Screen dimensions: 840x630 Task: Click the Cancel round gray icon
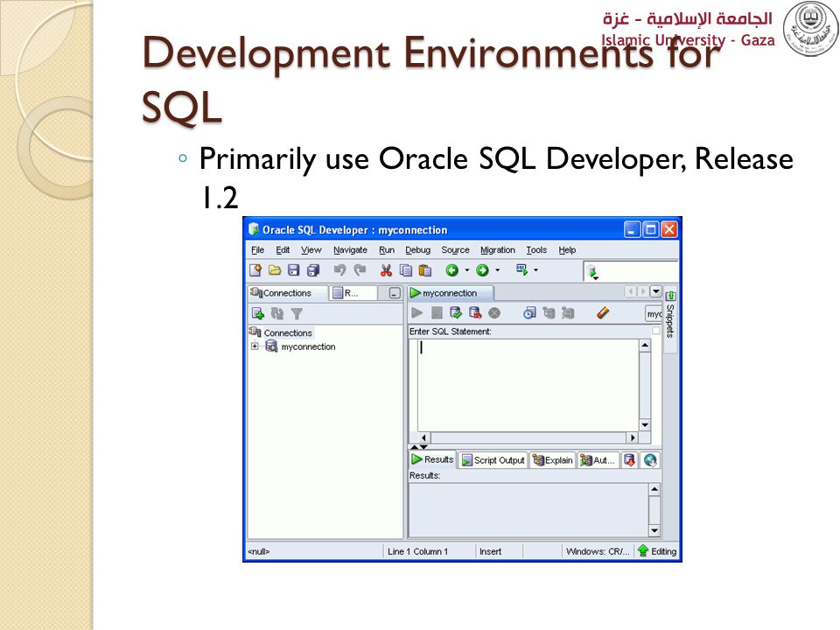coord(494,313)
